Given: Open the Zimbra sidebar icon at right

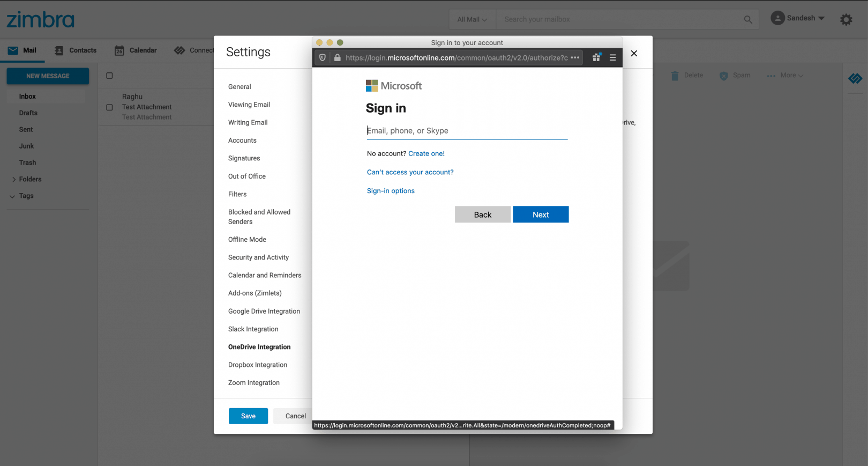Looking at the screenshot, I should [x=855, y=79].
